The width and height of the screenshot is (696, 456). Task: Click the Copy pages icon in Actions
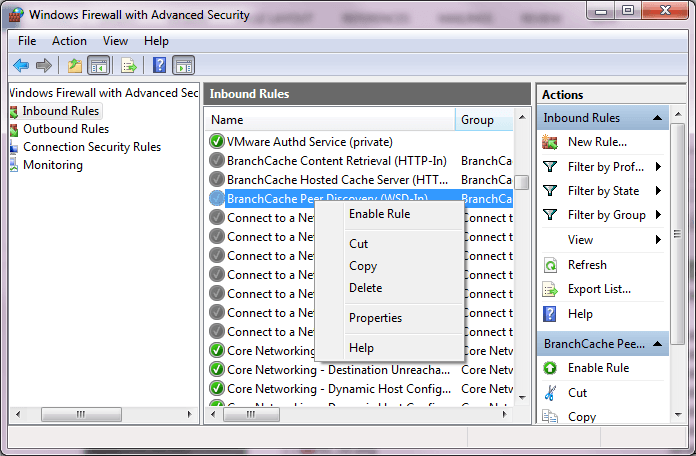(x=550, y=416)
